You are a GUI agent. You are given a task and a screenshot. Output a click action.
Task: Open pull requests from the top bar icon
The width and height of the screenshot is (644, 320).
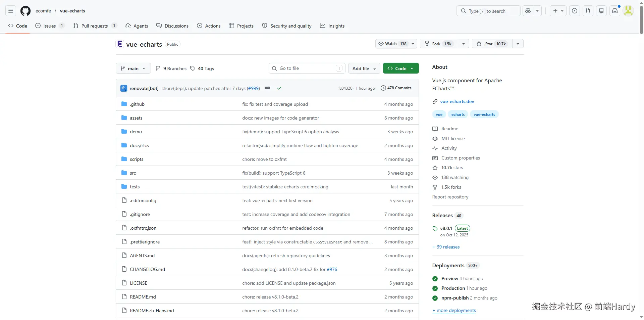[588, 11]
